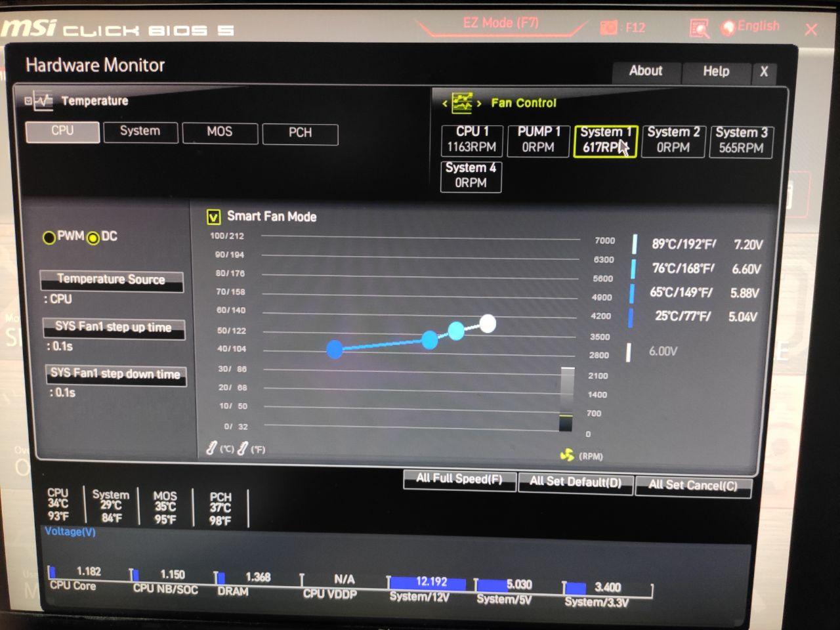Click the System/3.3V 3.400 voltage reading
Image resolution: width=840 pixels, height=630 pixels.
(608, 587)
